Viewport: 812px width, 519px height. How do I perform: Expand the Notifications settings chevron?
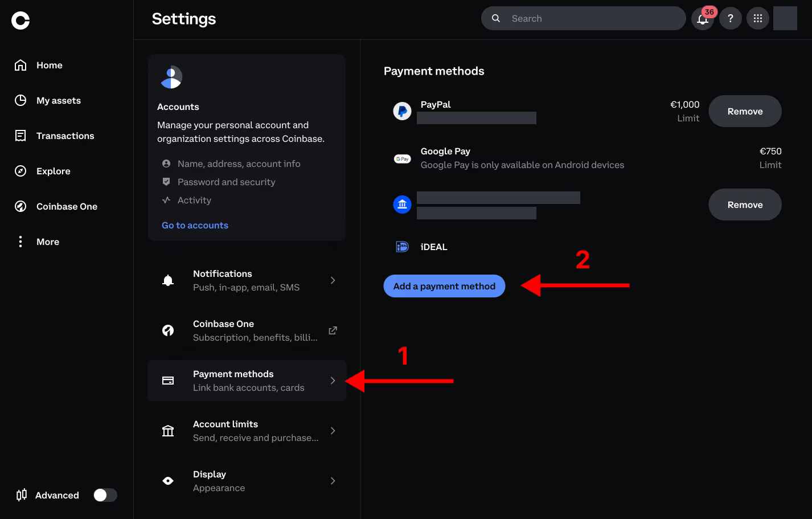tap(333, 280)
